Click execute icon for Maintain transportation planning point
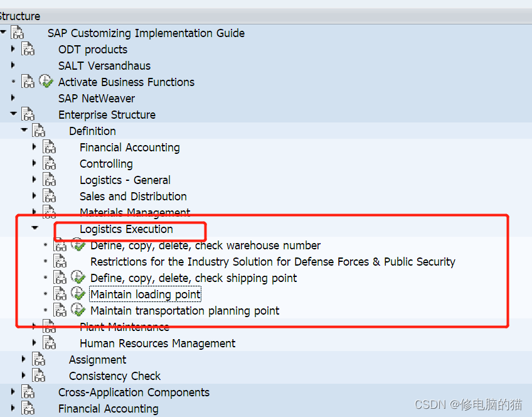This screenshot has width=532, height=417. [78, 310]
